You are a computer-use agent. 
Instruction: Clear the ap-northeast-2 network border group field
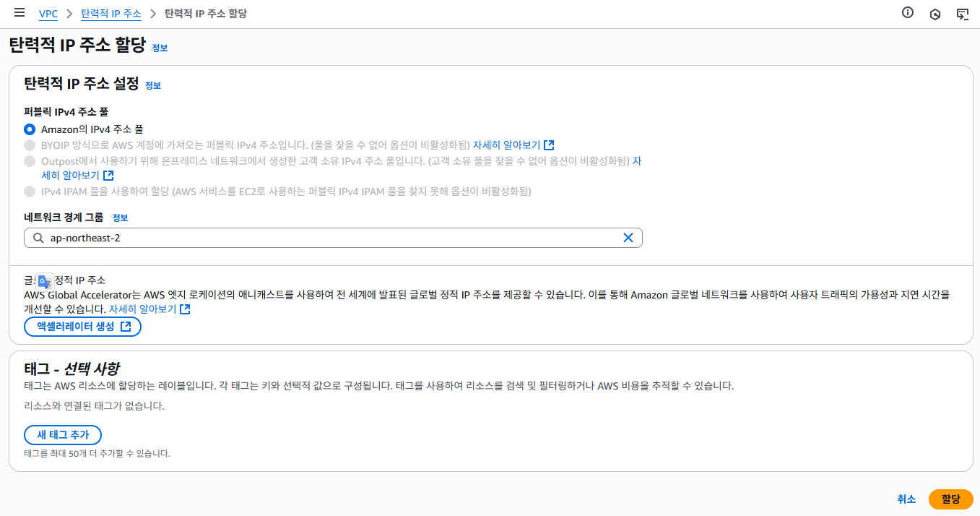pos(628,238)
